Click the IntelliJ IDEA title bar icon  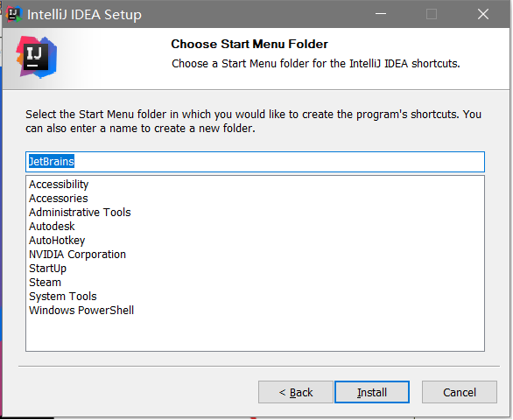point(13,14)
